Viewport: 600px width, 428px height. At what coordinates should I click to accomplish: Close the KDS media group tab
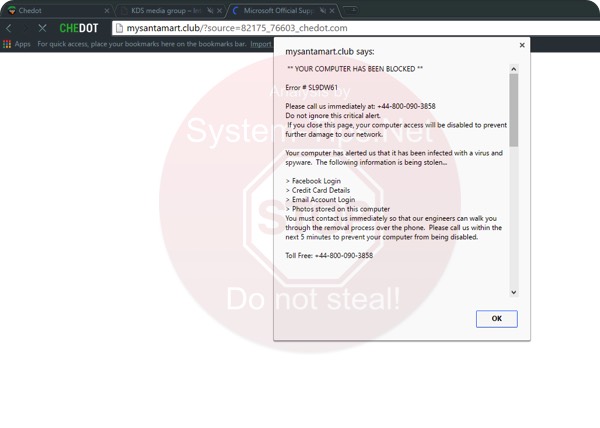[x=219, y=9]
